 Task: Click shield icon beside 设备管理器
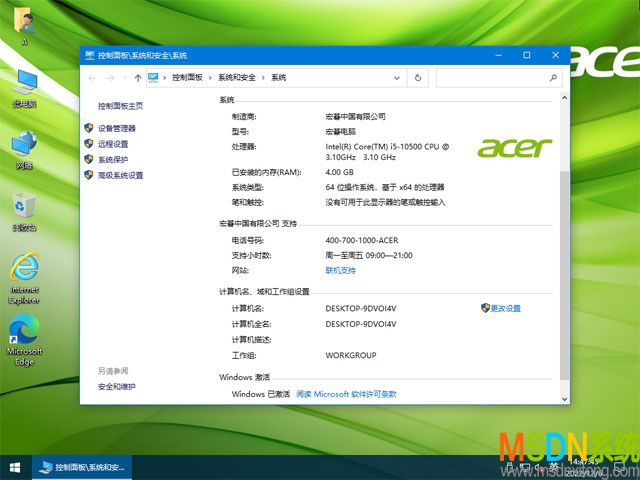click(x=89, y=128)
